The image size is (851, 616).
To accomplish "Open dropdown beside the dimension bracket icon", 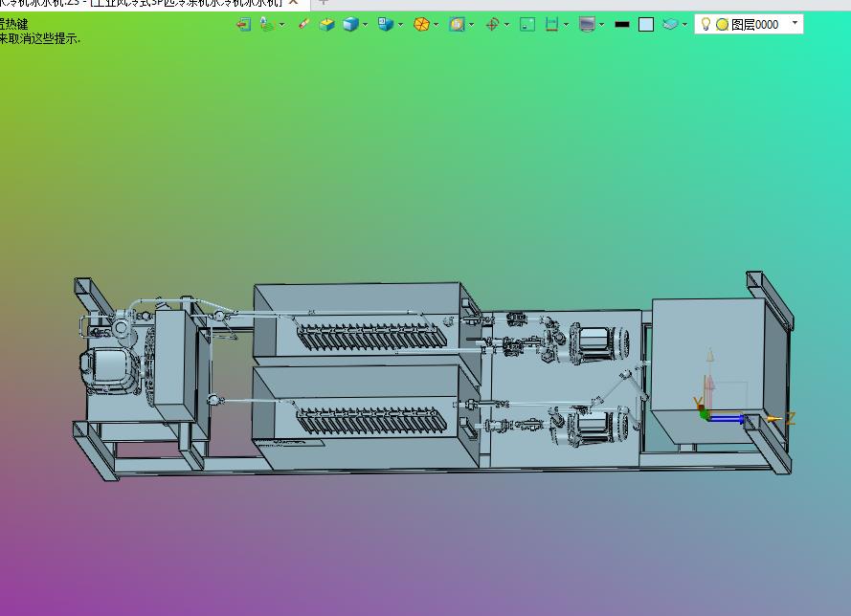I will click(566, 25).
